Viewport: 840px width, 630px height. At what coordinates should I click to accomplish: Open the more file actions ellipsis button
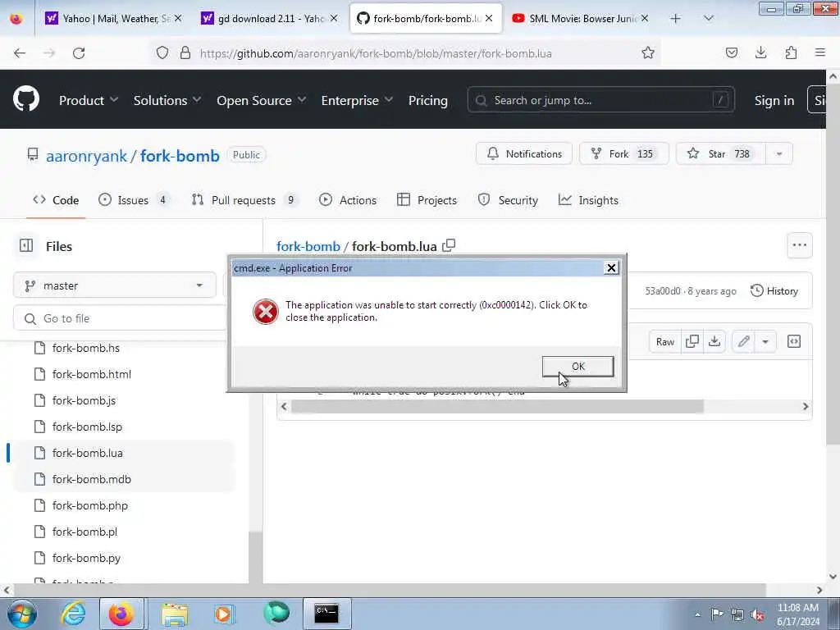(799, 245)
